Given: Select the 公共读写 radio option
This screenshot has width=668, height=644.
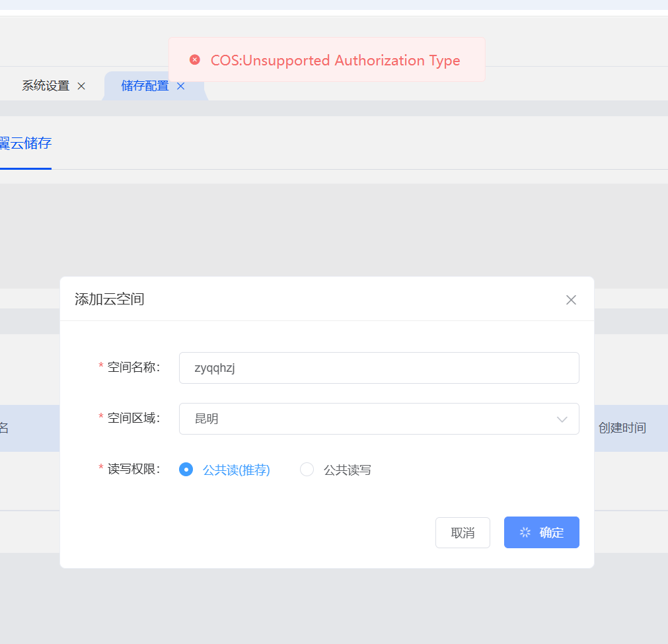Looking at the screenshot, I should coord(307,470).
